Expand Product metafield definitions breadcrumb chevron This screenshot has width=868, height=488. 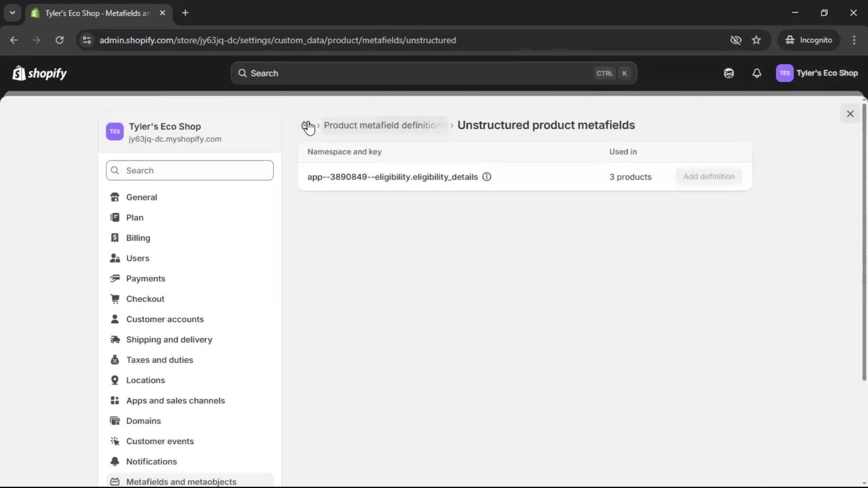(452, 126)
